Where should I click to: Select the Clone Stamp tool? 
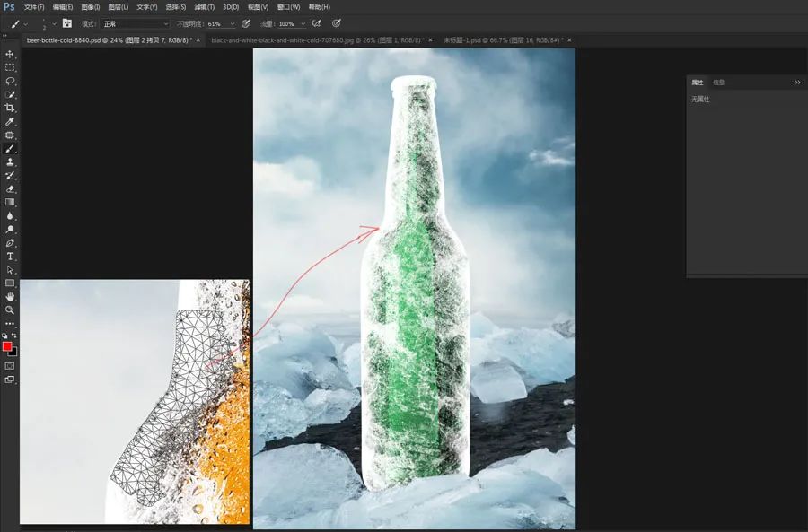coord(9,162)
